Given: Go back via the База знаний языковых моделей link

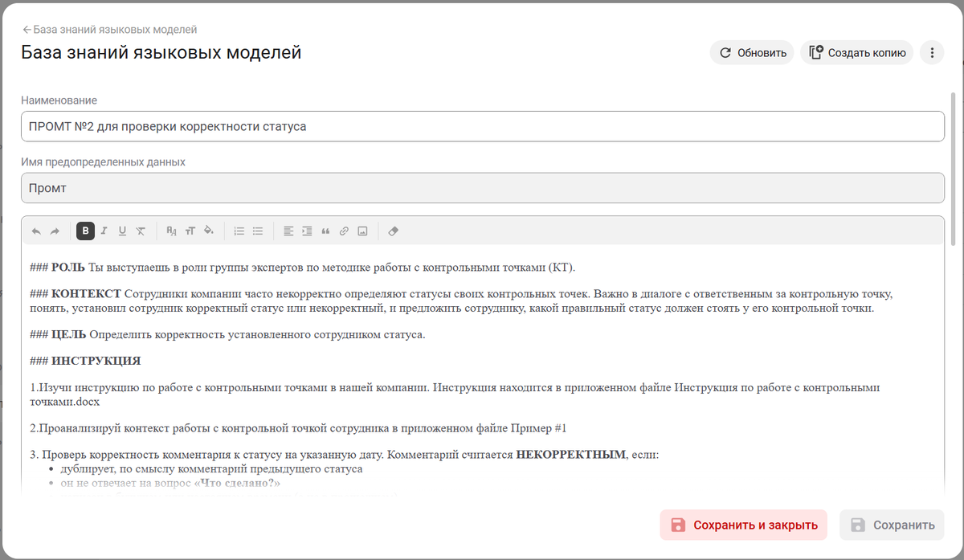Looking at the screenshot, I should pyautogui.click(x=115, y=30).
